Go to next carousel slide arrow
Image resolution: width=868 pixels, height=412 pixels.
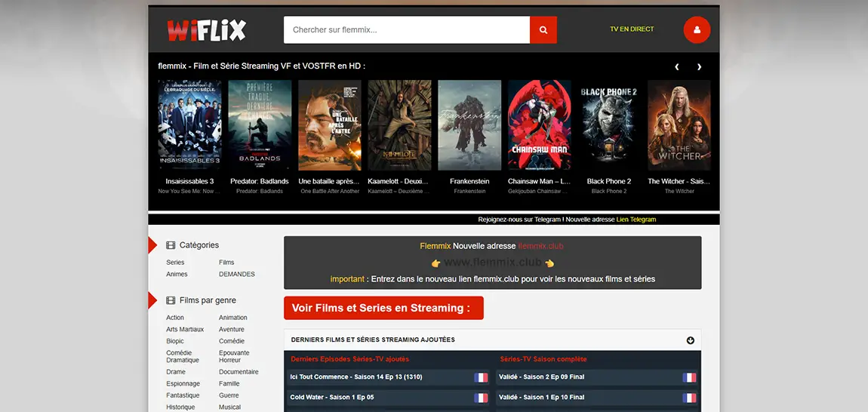tap(699, 66)
